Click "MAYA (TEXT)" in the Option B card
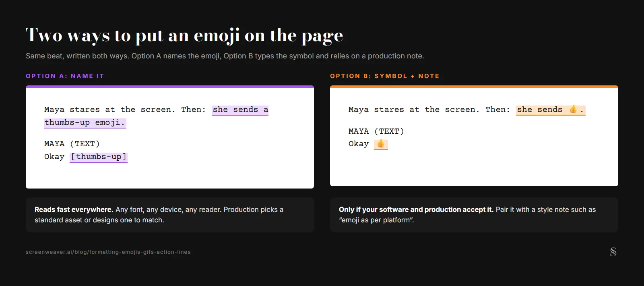Image resolution: width=644 pixels, height=286 pixels. pos(376,131)
